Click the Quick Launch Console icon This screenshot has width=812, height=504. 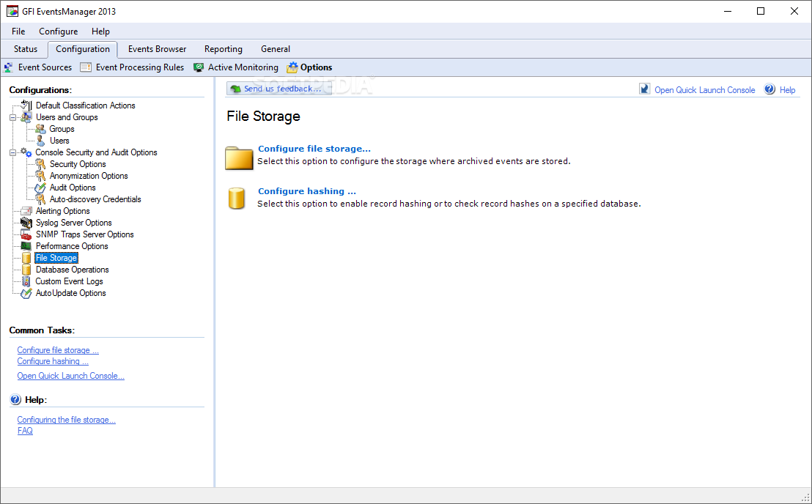[x=644, y=89]
